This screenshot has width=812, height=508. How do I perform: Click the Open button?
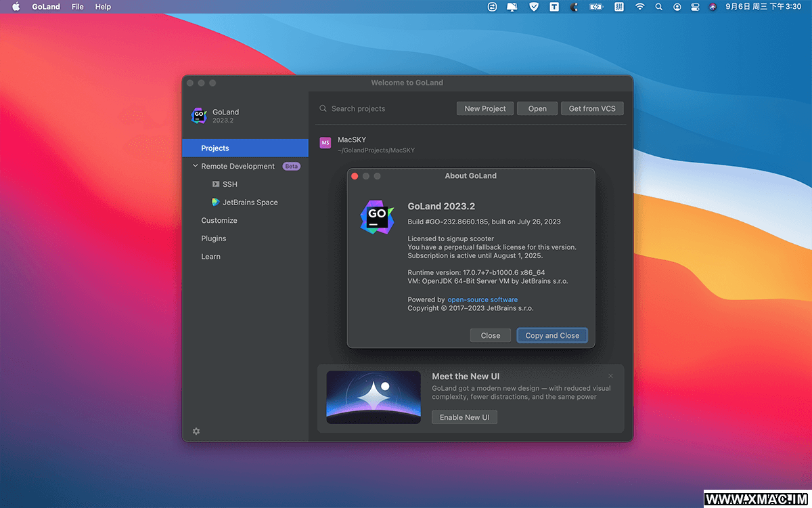point(537,108)
